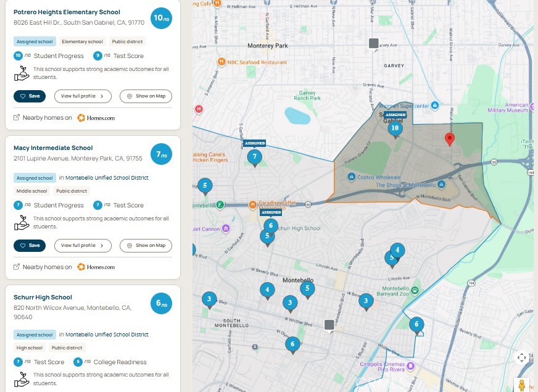View full profile of Potrero Heights Elementary

(x=83, y=96)
